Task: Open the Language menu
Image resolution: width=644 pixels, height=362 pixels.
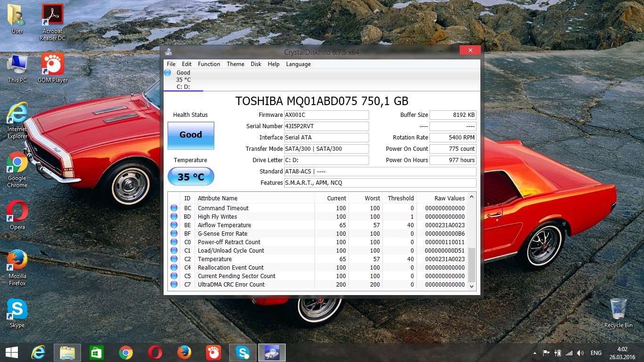Action: click(x=298, y=64)
